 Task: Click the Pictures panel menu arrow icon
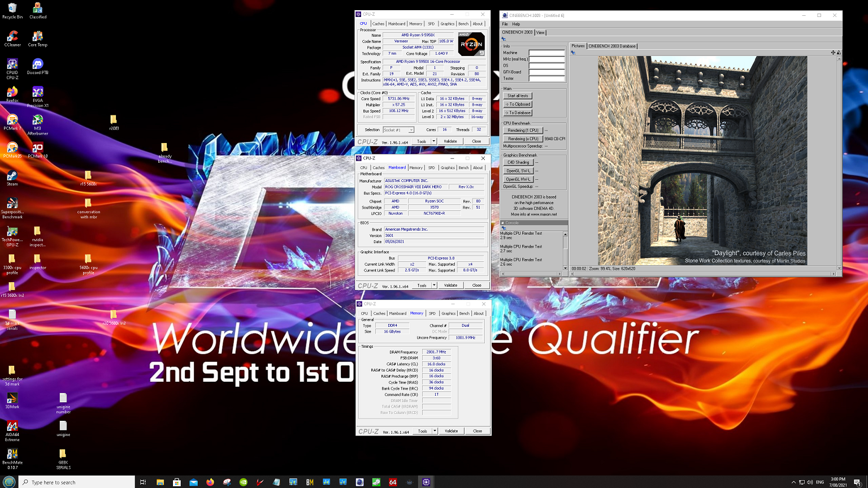[x=573, y=53]
